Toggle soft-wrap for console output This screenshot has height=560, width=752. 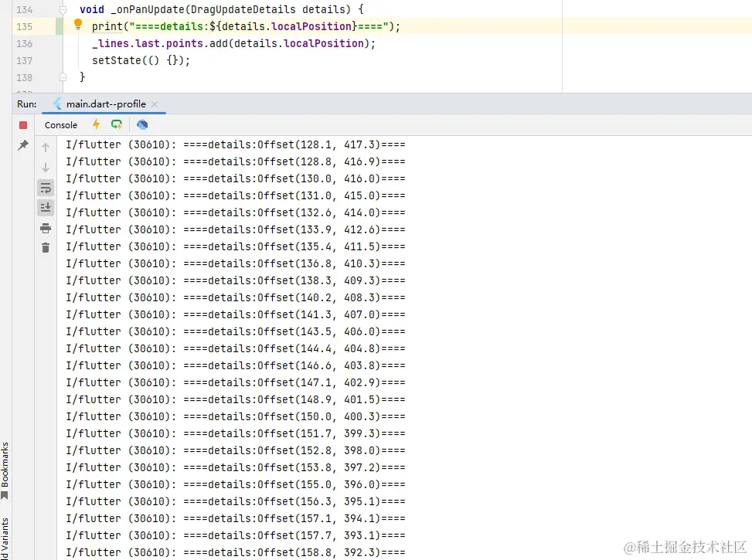[x=46, y=188]
